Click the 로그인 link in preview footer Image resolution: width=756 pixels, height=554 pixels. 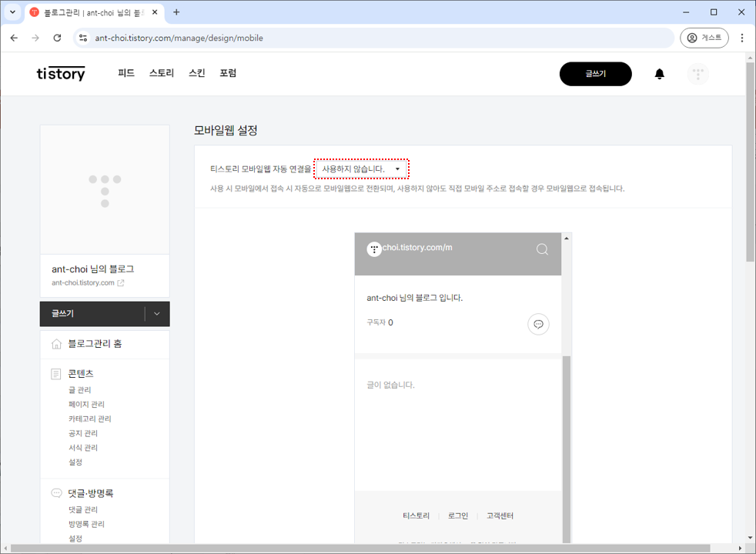458,516
